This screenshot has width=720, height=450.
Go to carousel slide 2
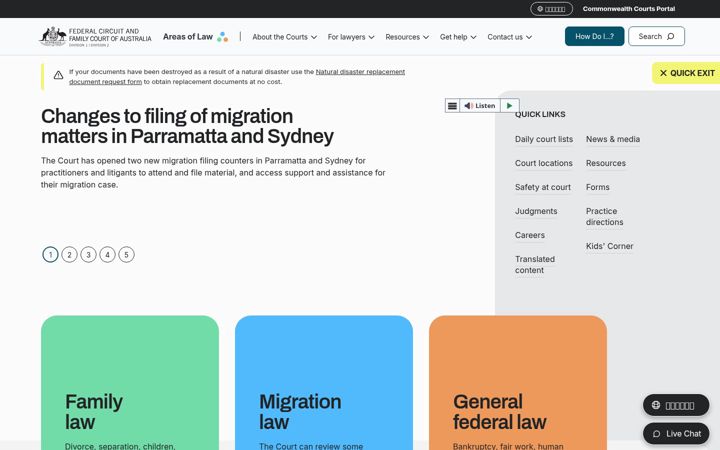[69, 254]
